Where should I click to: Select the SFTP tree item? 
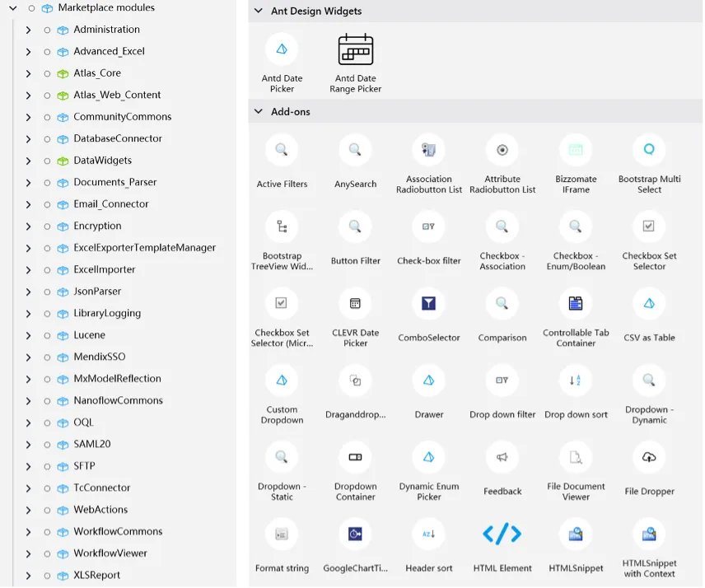[x=85, y=466]
